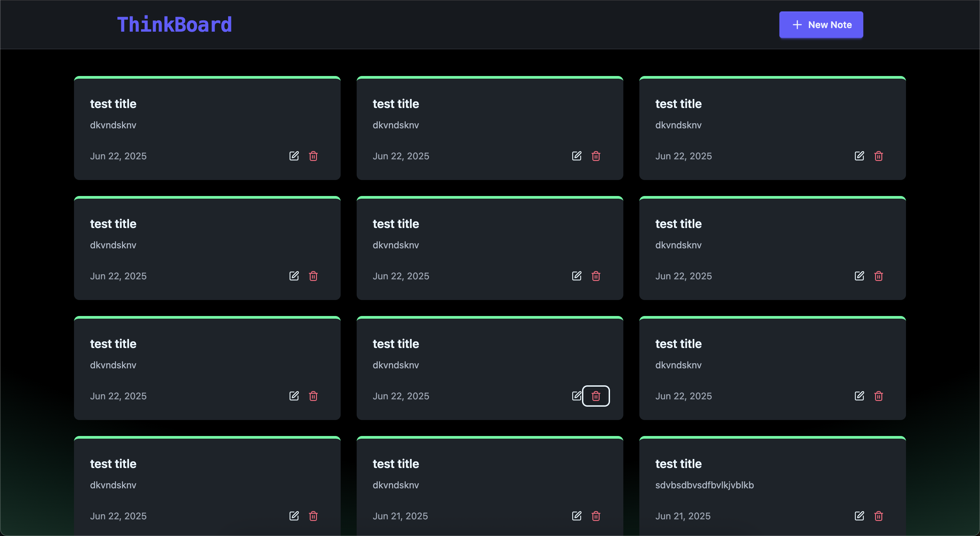This screenshot has height=536, width=980.
Task: Edit the note in second row, left column
Action: tap(294, 276)
